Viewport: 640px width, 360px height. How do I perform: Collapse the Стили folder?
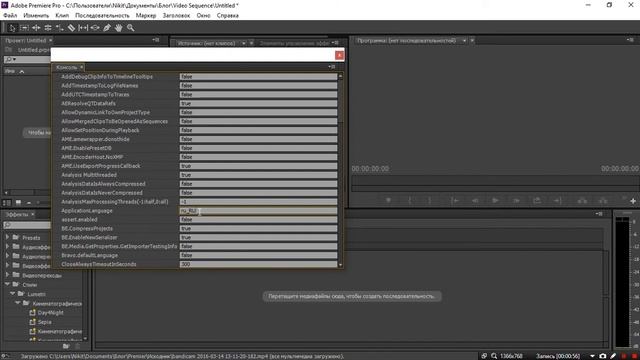(7, 284)
